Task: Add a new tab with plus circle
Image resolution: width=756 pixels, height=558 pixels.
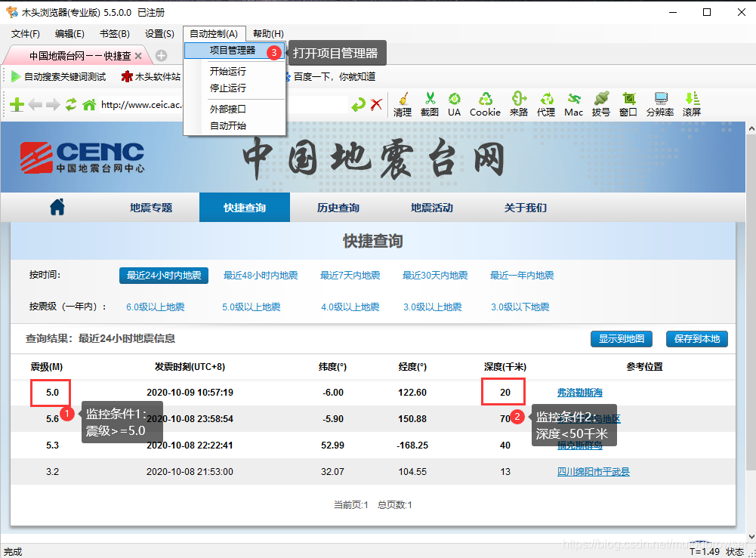Action: (162, 56)
